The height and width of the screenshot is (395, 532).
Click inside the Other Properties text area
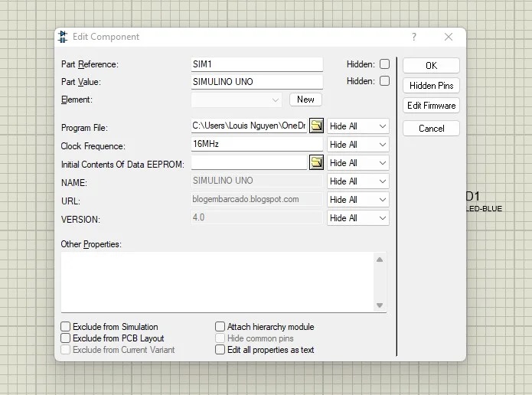(x=217, y=282)
